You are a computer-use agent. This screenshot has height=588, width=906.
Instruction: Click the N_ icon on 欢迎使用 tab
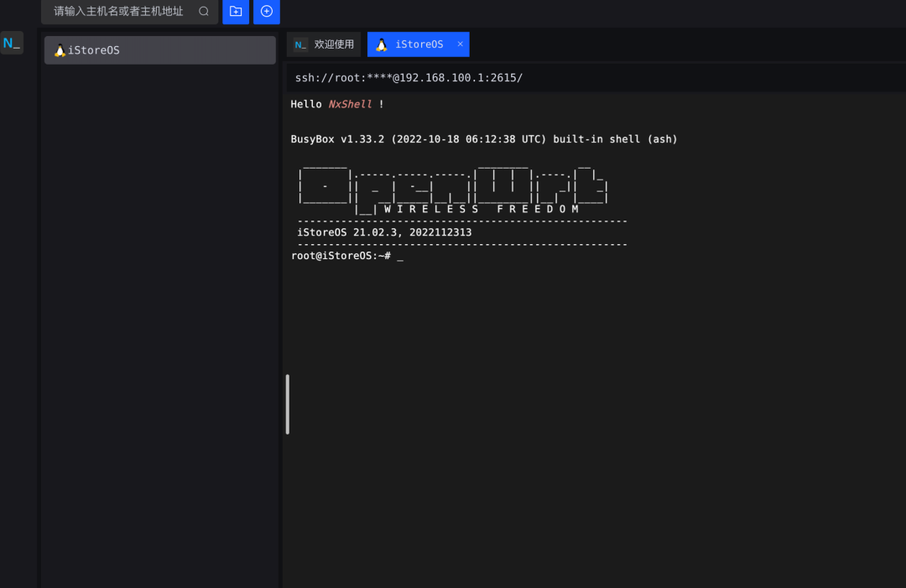tap(300, 44)
